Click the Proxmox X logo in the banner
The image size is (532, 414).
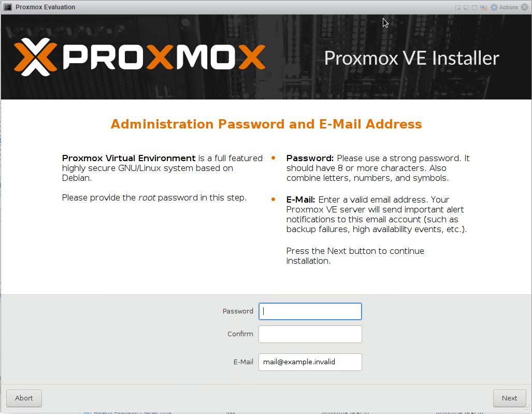pos(35,57)
